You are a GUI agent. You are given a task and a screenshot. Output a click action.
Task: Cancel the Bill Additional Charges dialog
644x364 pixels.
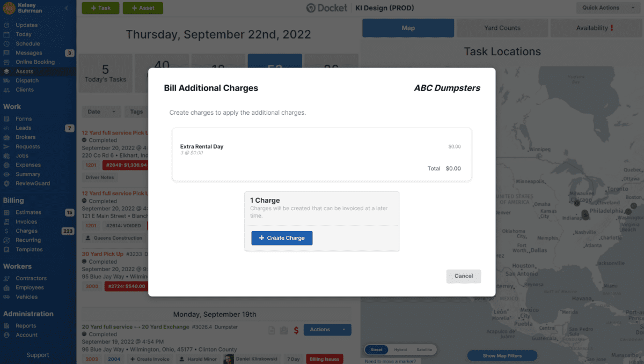[464, 276]
